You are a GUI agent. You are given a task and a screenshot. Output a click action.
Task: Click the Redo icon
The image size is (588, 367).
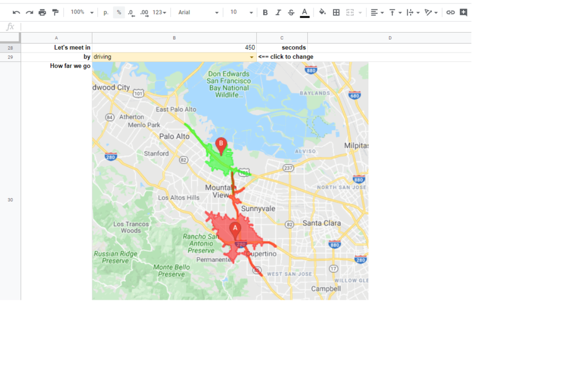[29, 12]
